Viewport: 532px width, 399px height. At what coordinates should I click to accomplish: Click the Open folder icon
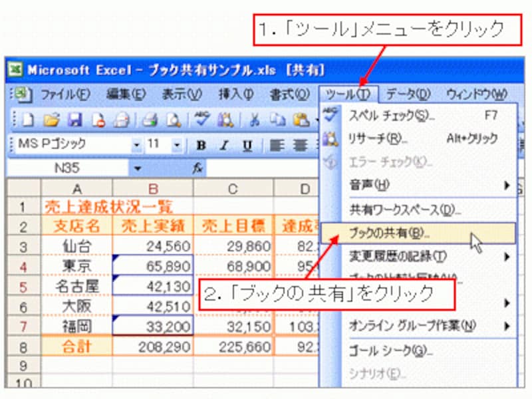[x=51, y=120]
